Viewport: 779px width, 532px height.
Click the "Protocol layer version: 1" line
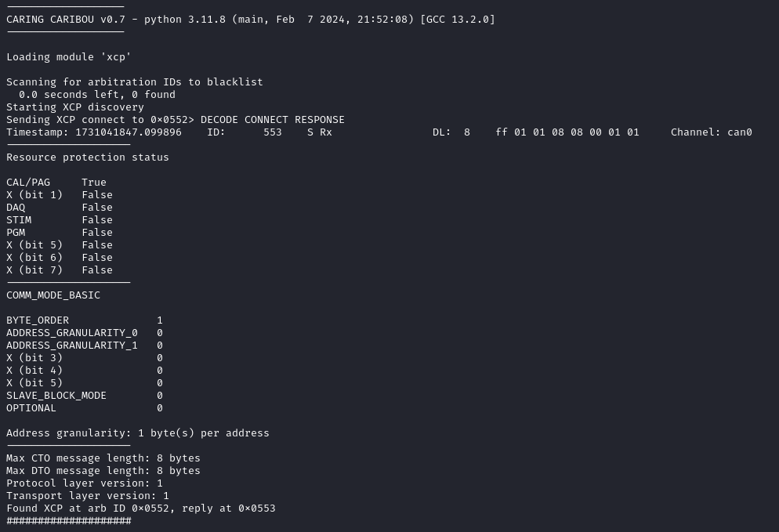click(85, 483)
